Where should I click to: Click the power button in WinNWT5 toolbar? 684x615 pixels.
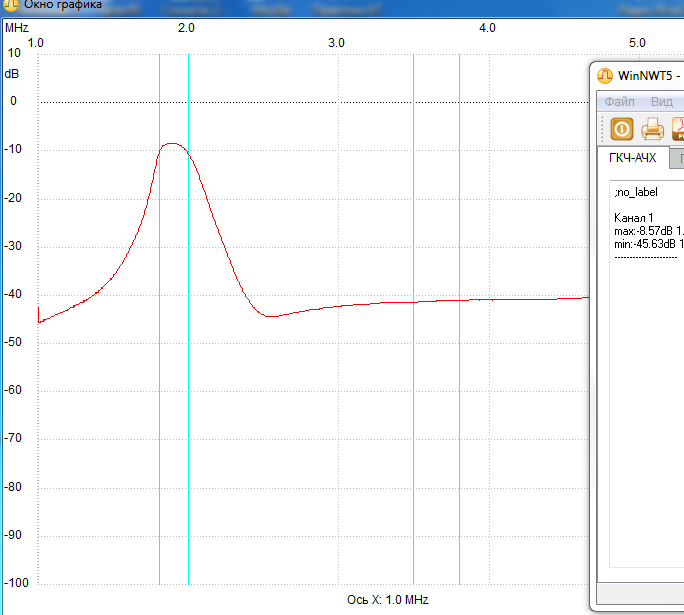click(622, 129)
